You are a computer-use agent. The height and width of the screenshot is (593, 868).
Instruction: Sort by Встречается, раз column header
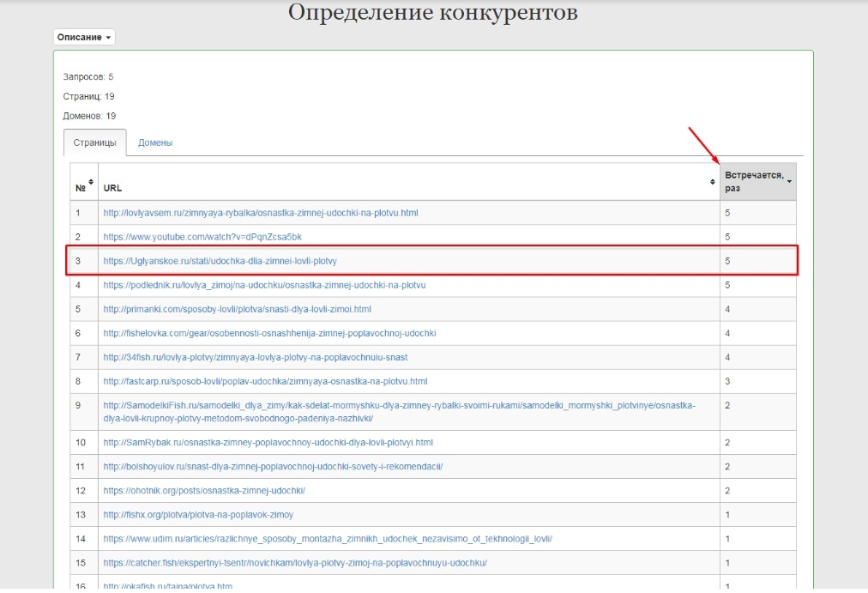[758, 182]
